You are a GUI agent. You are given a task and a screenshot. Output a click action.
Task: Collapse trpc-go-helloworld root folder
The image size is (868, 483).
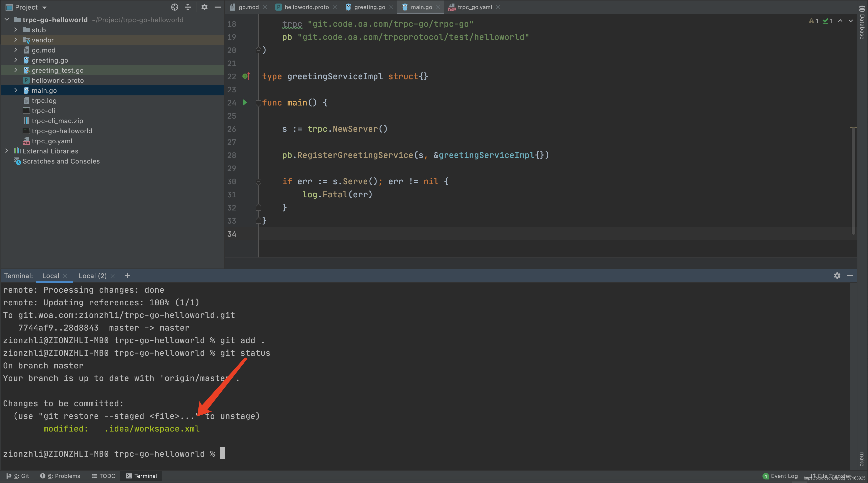[7, 20]
